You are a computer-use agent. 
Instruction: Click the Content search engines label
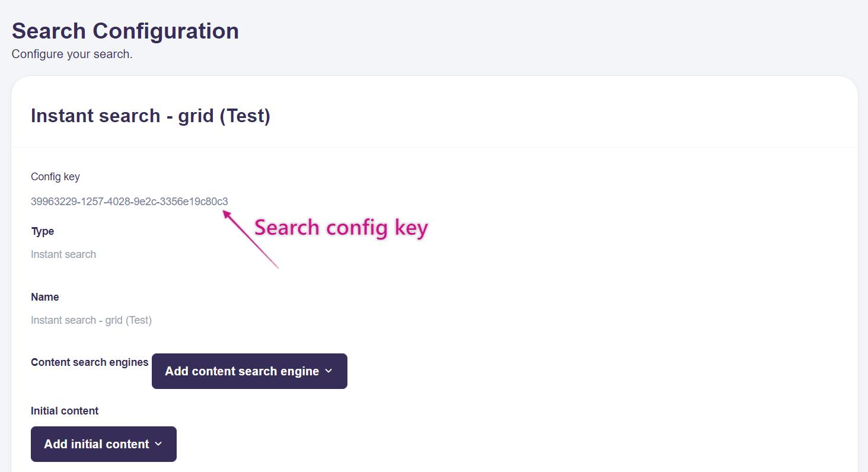pos(90,362)
